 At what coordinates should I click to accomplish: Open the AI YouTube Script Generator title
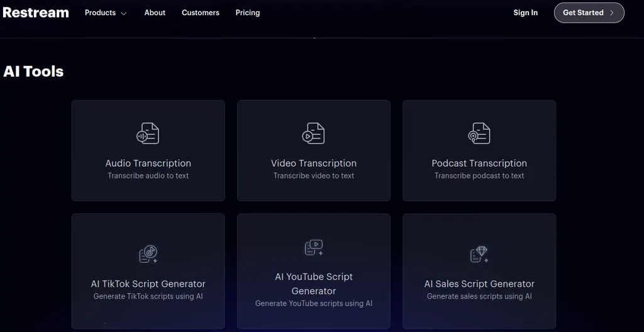coord(314,284)
